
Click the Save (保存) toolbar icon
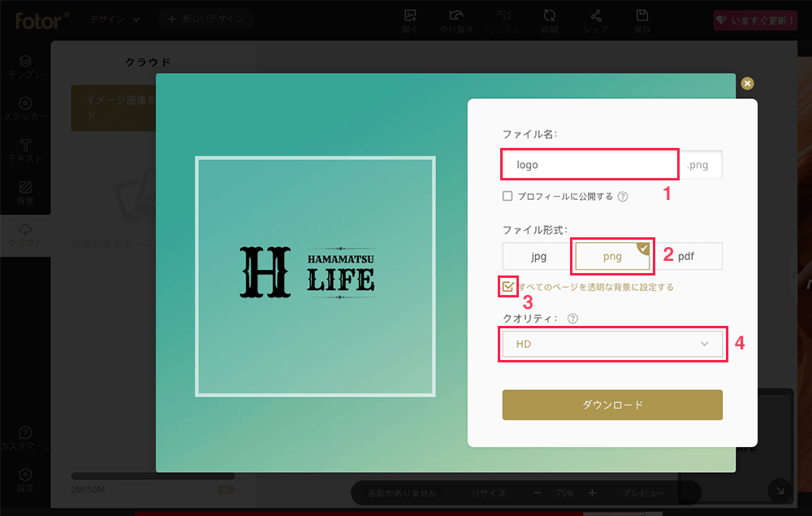tap(642, 21)
